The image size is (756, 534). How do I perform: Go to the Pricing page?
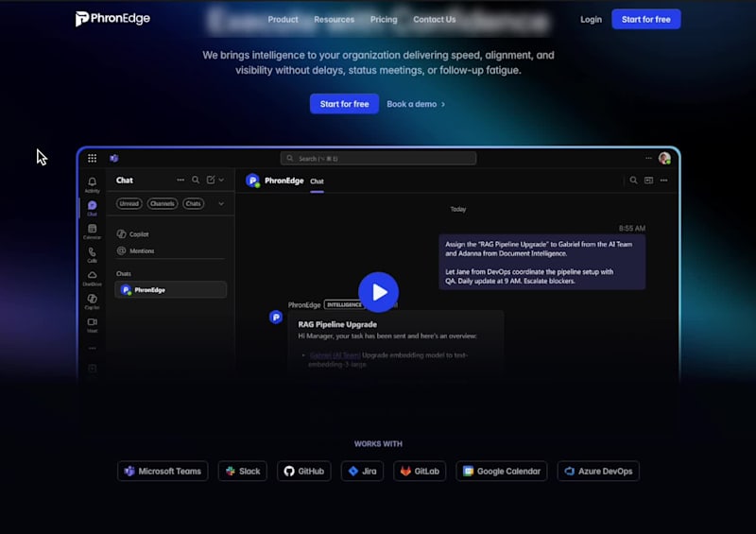(384, 19)
